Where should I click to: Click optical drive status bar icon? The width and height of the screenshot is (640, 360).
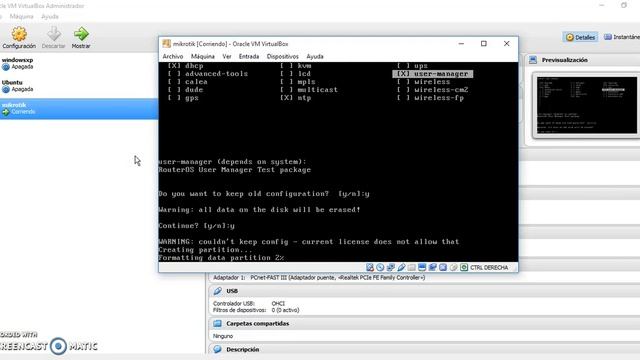[380, 267]
